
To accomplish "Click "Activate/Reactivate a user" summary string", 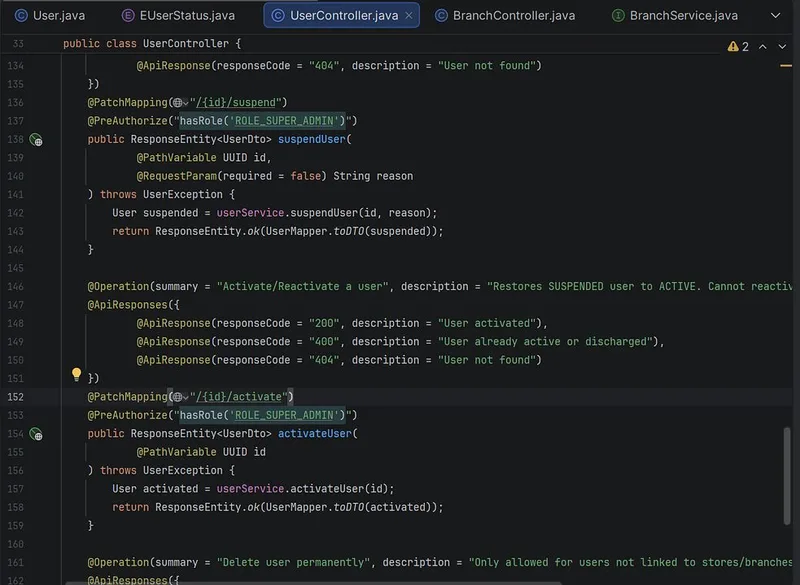I will click(303, 287).
